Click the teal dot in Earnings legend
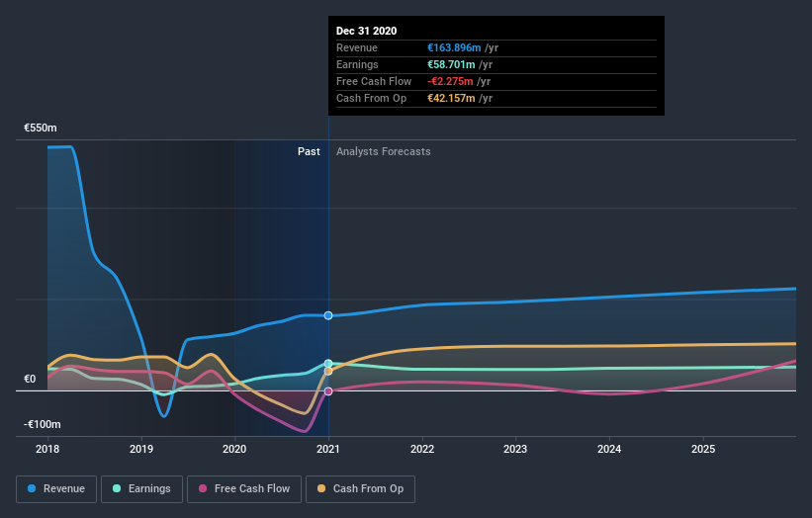This screenshot has height=518, width=812. click(x=117, y=488)
